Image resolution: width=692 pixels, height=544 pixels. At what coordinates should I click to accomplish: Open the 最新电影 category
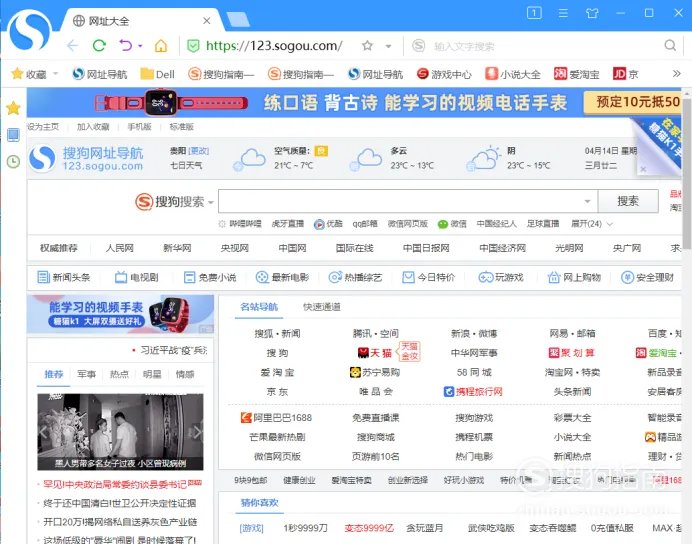(x=282, y=277)
